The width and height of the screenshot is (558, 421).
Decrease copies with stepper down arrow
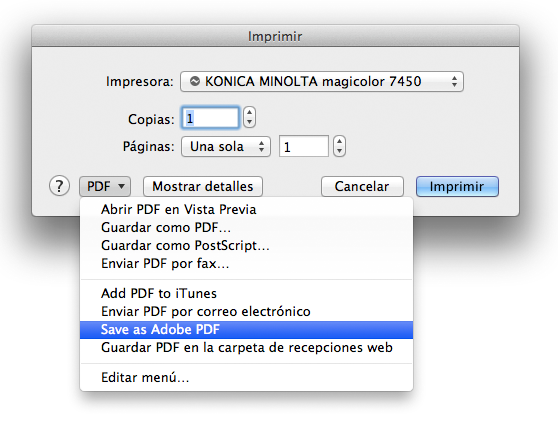tap(249, 122)
